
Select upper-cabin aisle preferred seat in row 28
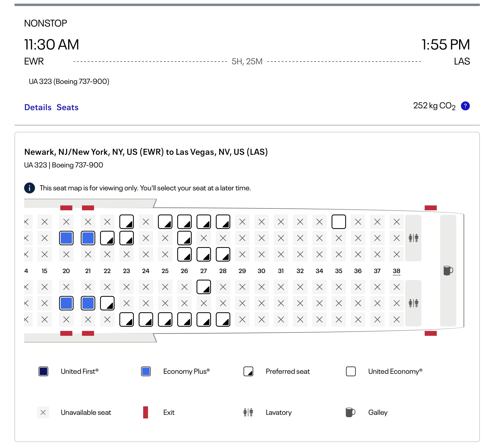point(223,254)
